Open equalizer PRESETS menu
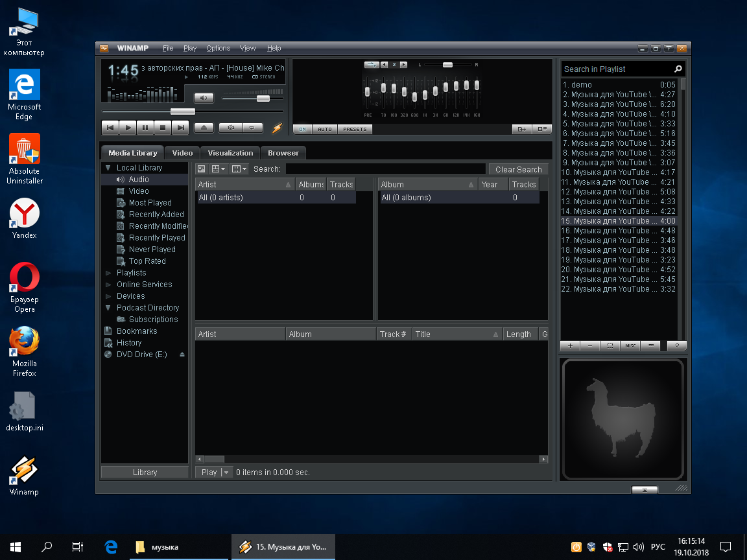 click(355, 129)
